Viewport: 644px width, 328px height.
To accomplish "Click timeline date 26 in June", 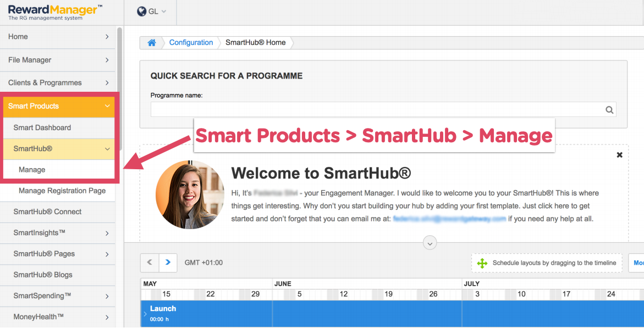I will coord(433,294).
